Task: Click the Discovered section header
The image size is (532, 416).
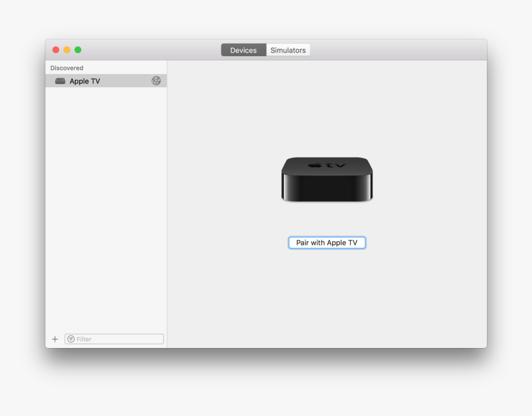Action: point(66,67)
